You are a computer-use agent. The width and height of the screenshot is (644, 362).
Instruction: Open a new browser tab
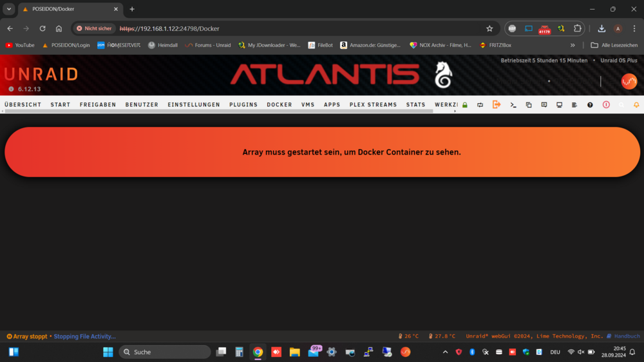tap(132, 9)
